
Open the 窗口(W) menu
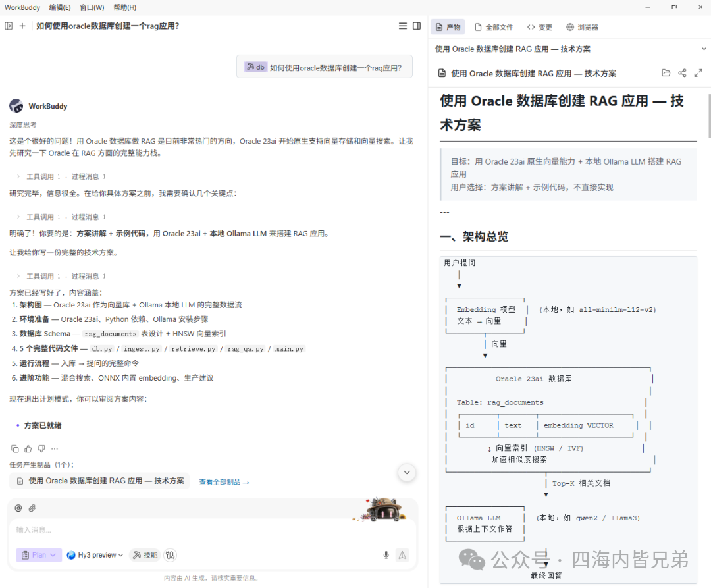(x=92, y=7)
